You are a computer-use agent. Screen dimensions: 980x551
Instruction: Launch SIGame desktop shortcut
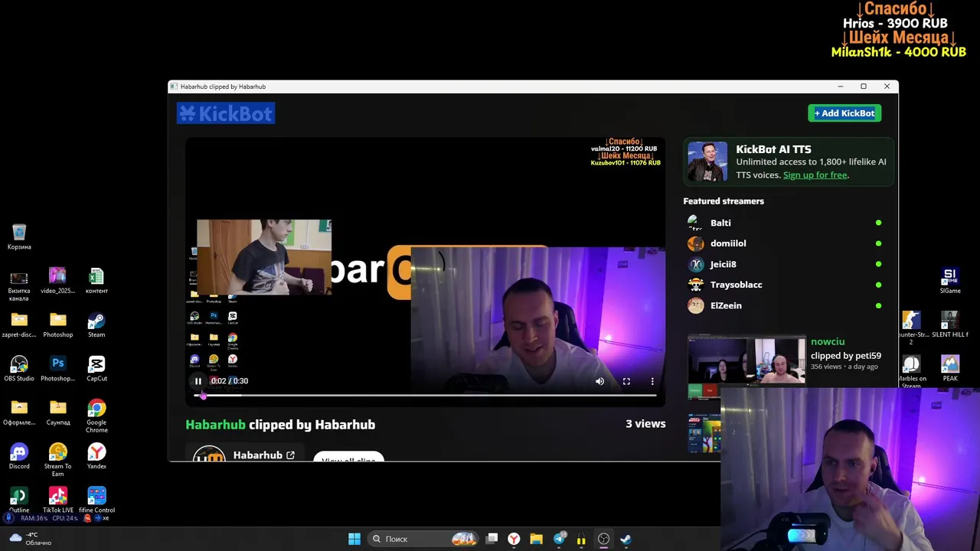point(950,281)
